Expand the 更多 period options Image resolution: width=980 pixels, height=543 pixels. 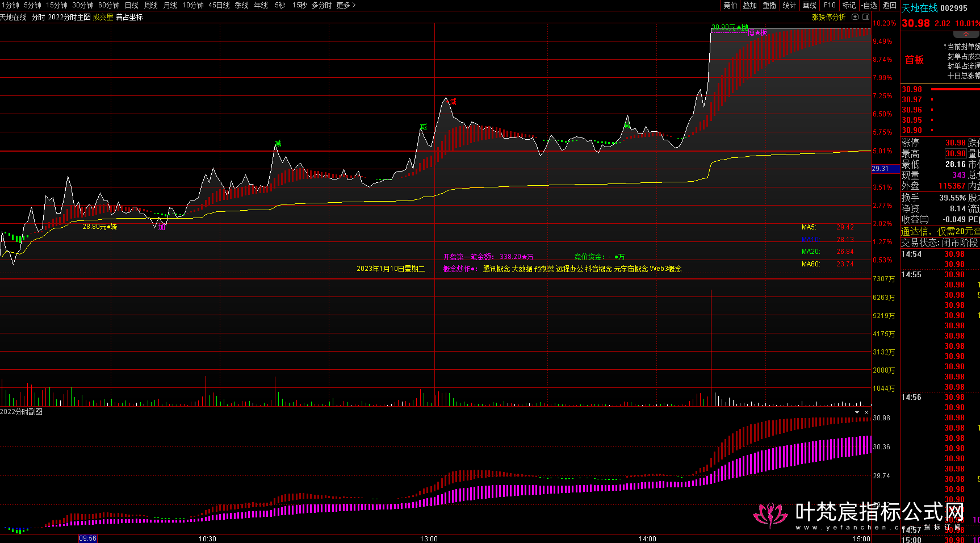tap(346, 5)
